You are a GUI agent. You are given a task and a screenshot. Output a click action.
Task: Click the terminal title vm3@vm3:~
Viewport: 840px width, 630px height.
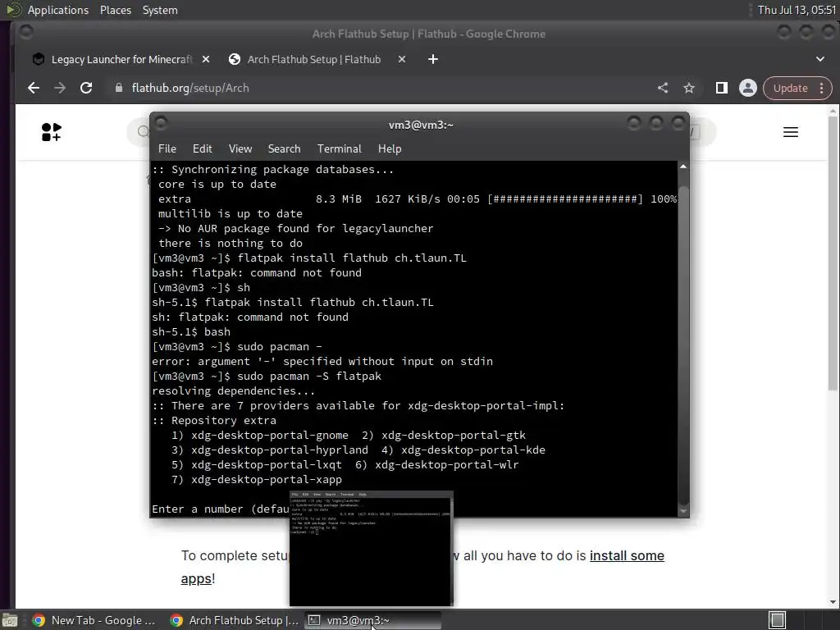coord(421,125)
